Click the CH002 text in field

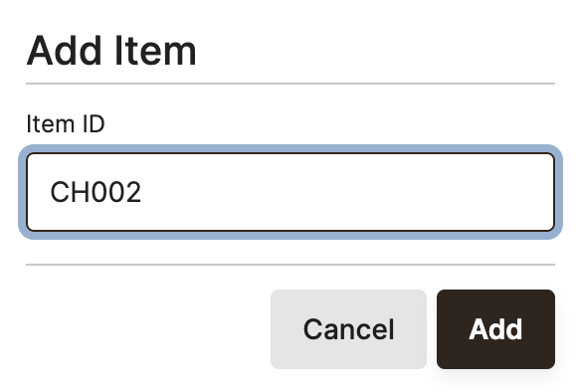[x=96, y=192]
